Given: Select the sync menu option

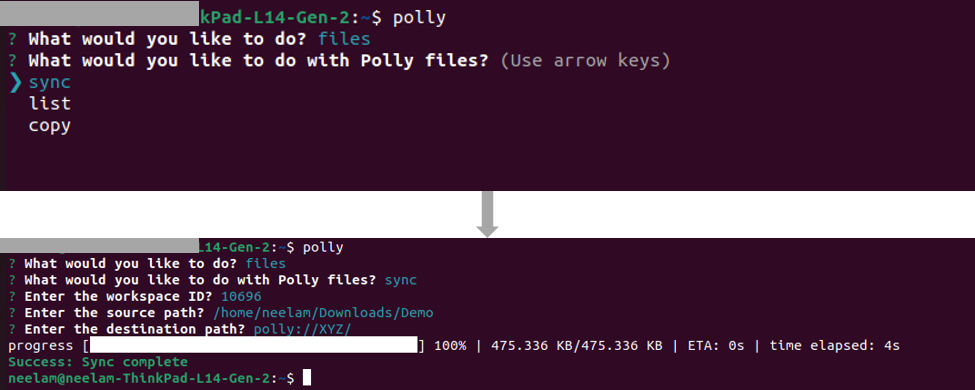Looking at the screenshot, I should tap(50, 82).
